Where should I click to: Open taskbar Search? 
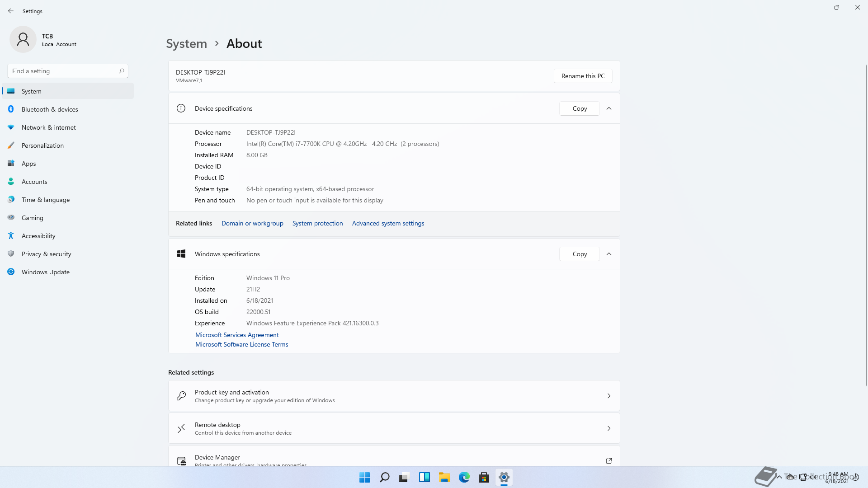pos(385,477)
